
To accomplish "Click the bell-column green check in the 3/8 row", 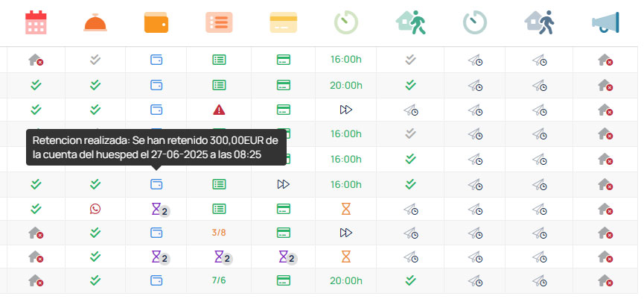I will [x=95, y=233].
